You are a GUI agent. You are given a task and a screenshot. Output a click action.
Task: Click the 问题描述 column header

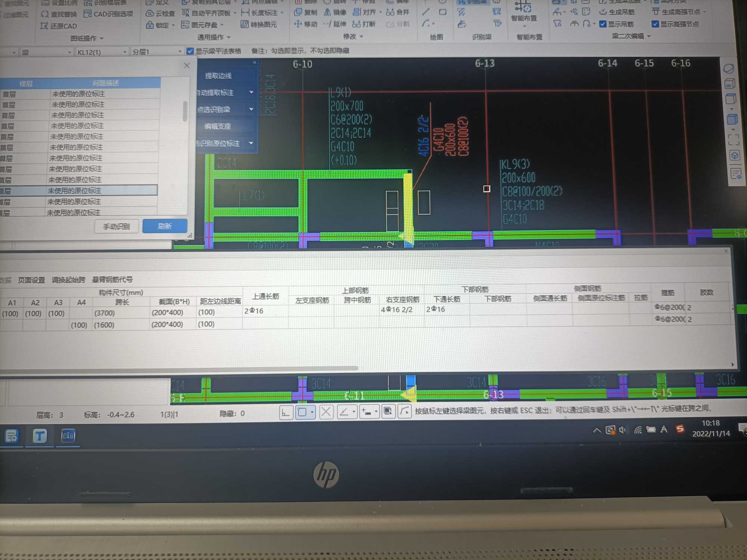pos(106,83)
